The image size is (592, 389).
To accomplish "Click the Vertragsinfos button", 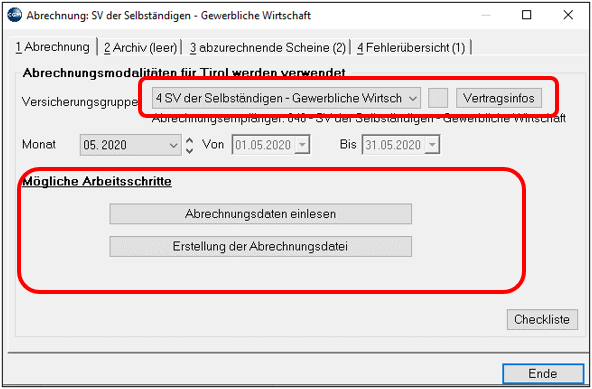I will point(498,98).
